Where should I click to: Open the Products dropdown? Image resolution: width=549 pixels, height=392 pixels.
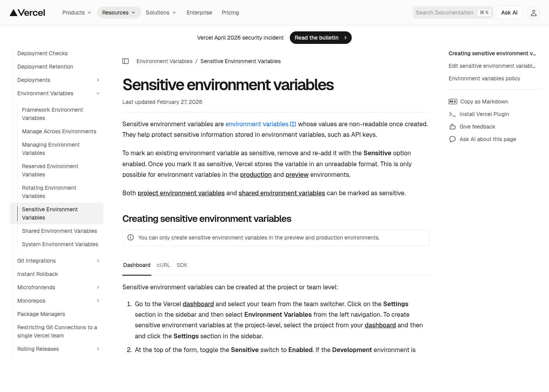tap(76, 13)
